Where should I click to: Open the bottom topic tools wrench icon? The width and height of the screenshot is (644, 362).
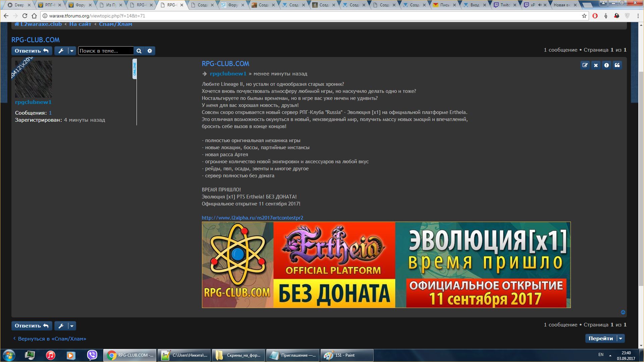coord(61,326)
